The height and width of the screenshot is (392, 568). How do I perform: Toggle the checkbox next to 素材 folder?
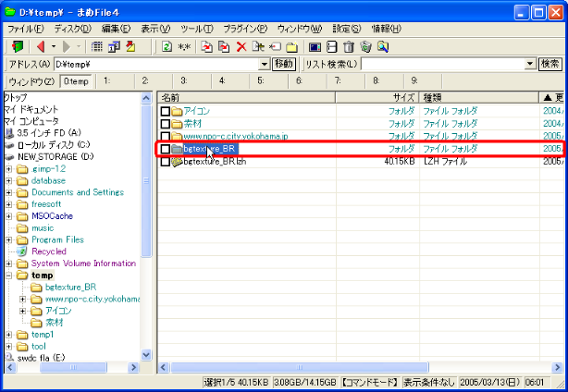166,124
